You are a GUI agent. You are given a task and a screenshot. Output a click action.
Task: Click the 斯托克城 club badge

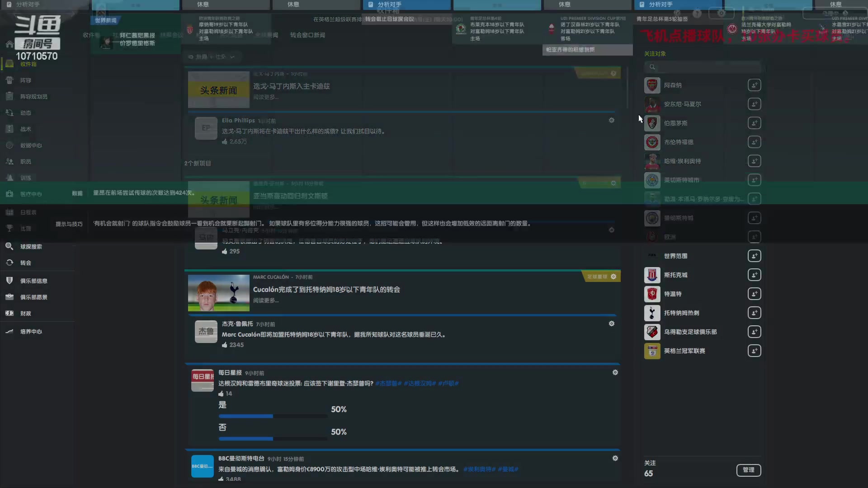point(652,275)
